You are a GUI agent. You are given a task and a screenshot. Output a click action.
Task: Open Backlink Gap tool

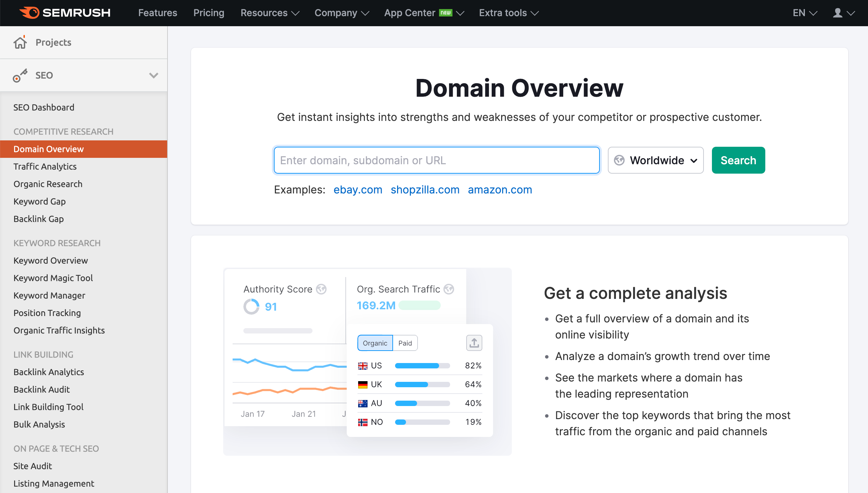[39, 219]
